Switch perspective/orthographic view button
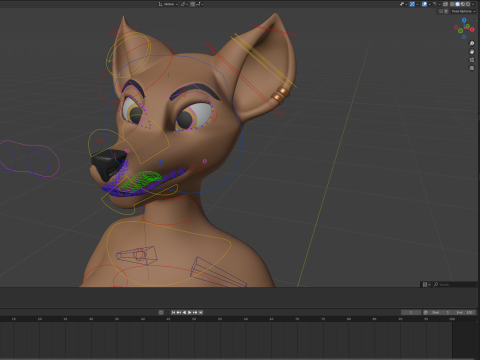480x360 pixels. [472, 68]
